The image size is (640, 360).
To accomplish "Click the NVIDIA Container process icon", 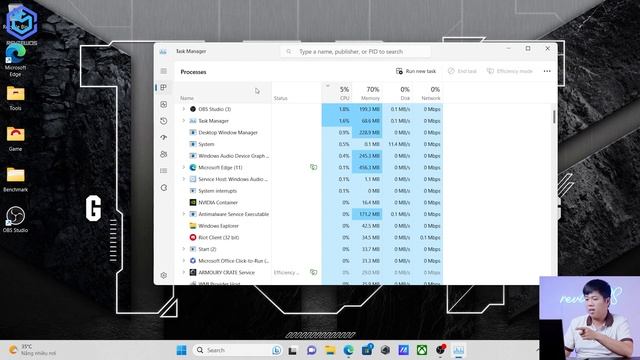I will (x=193, y=202).
